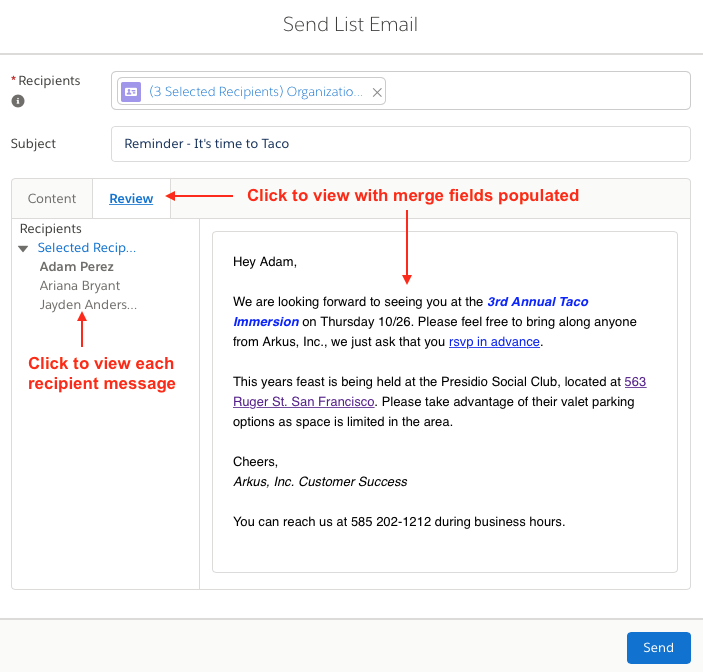The width and height of the screenshot is (703, 672).
Task: Click the Recipients input box empty area
Action: point(537,91)
